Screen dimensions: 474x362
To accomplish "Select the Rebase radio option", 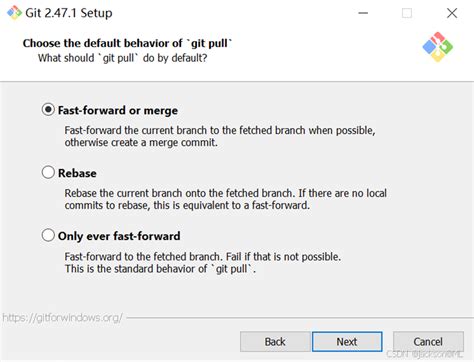I will click(48, 172).
